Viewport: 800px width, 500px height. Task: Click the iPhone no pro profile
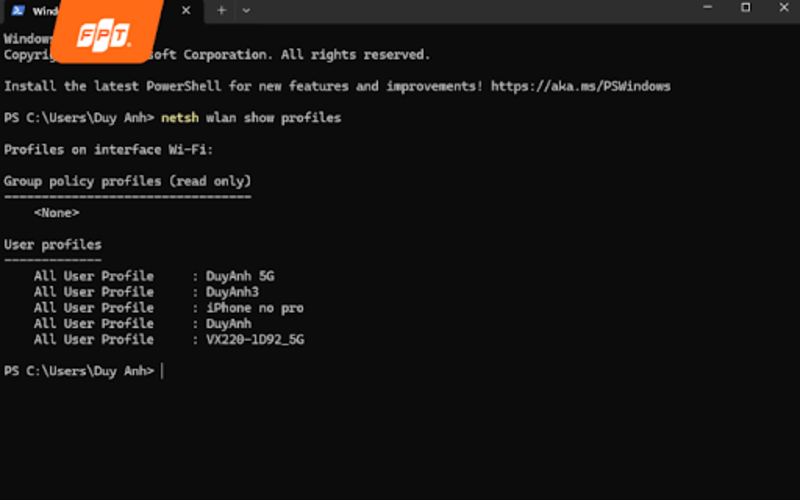[254, 308]
